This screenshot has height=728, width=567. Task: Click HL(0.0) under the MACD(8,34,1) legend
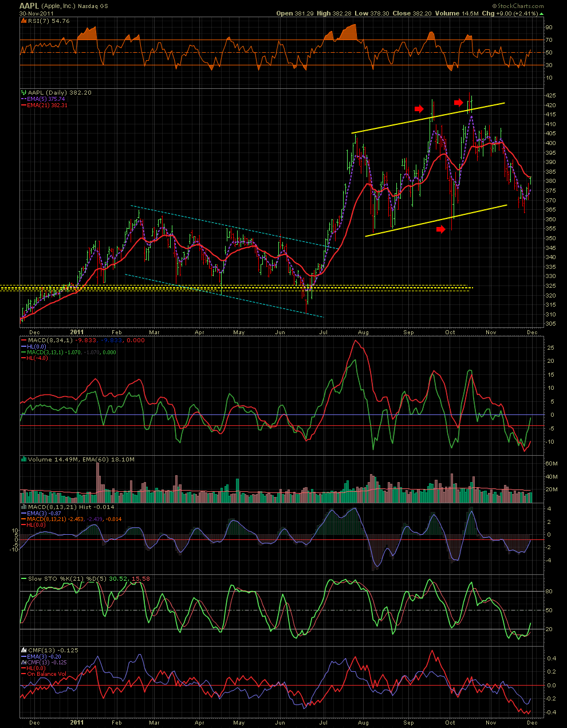click(x=37, y=346)
